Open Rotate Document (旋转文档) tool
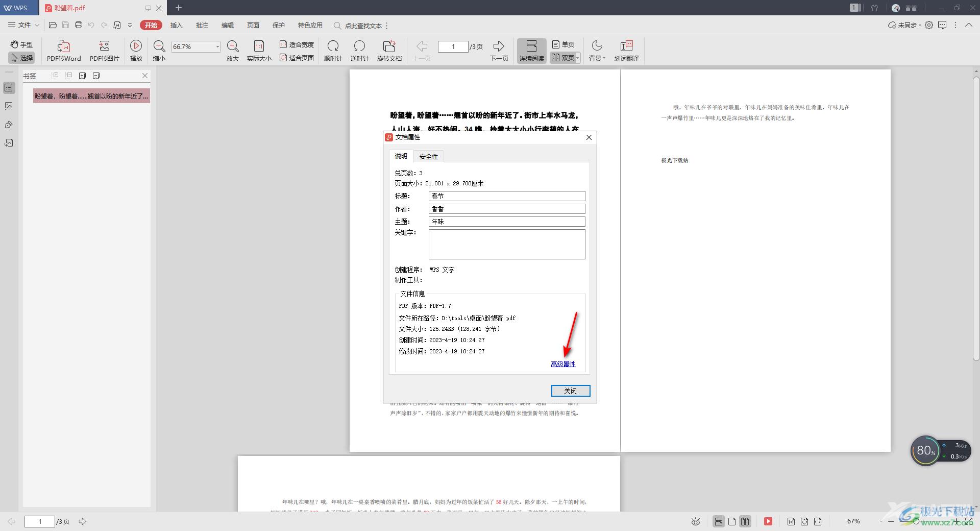 [x=389, y=51]
